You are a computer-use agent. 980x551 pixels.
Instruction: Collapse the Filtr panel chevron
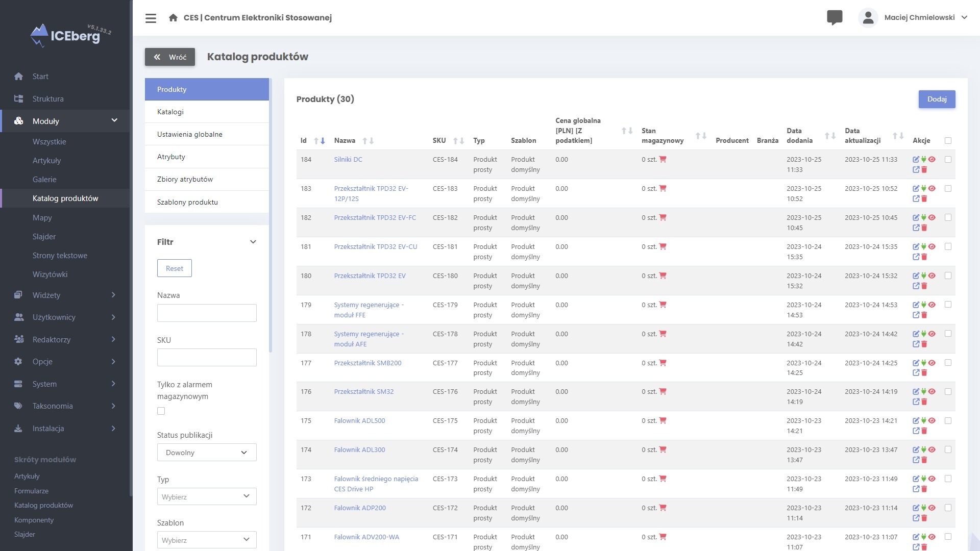pos(253,242)
